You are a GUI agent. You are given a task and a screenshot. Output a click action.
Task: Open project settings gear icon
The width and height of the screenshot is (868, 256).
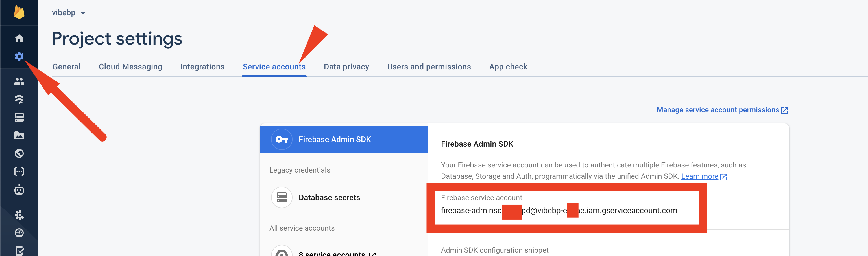[19, 56]
